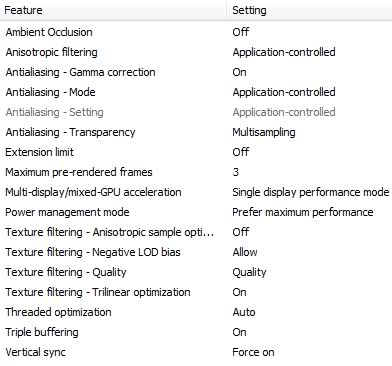Change Vertical sync Force on value

[x=253, y=352]
